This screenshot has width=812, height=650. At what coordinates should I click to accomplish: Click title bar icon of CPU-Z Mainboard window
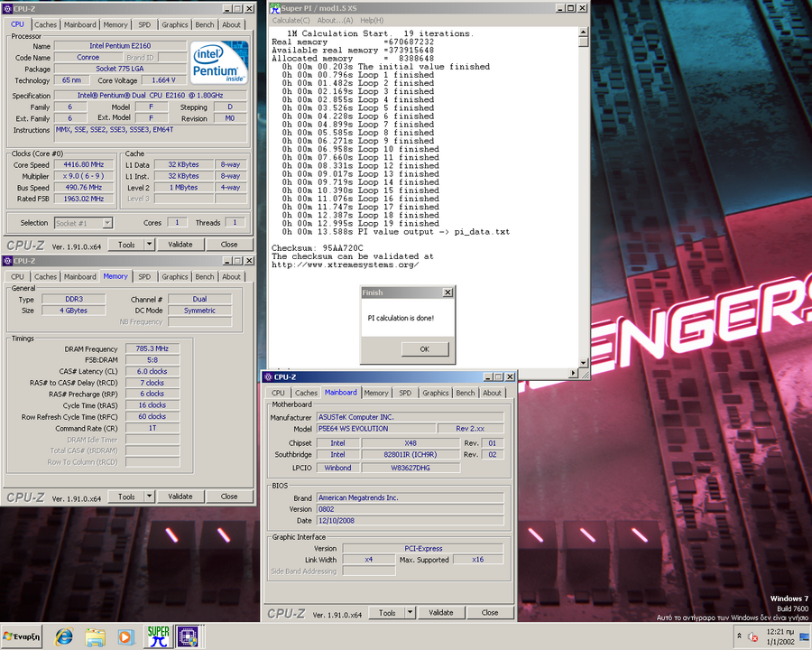point(268,376)
